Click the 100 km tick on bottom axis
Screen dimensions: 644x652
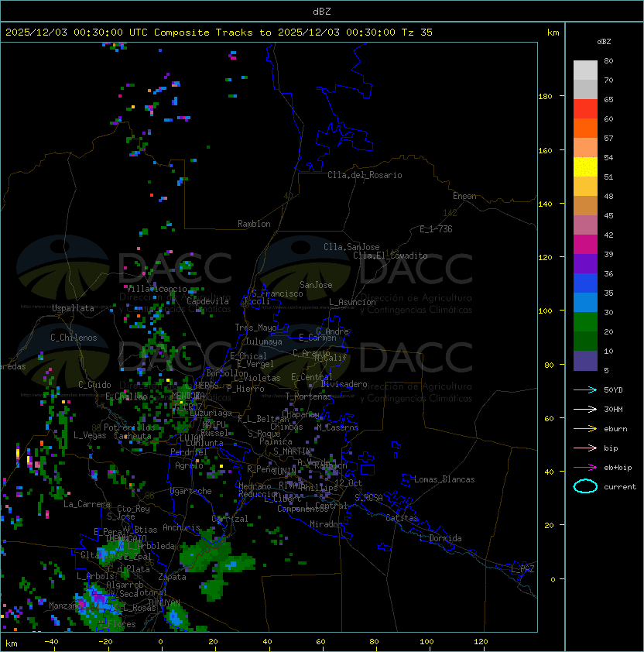pyautogui.click(x=426, y=642)
